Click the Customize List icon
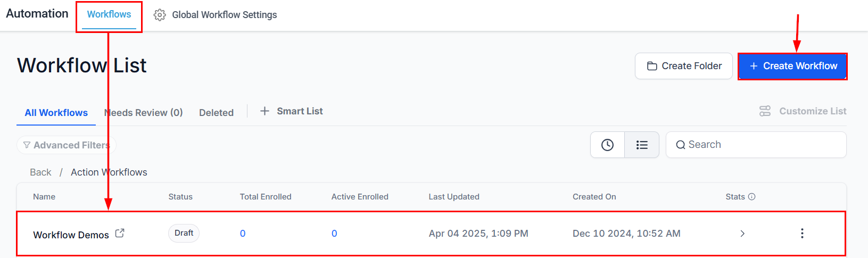 coord(765,111)
